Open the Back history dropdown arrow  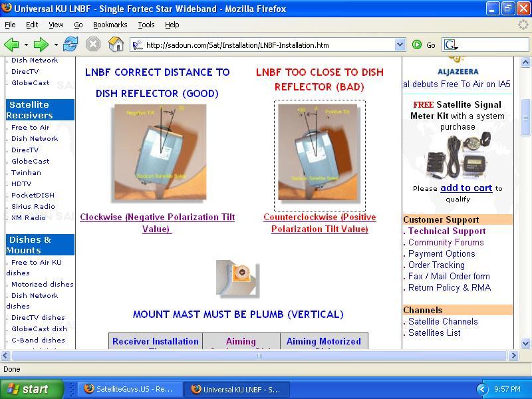(26, 45)
